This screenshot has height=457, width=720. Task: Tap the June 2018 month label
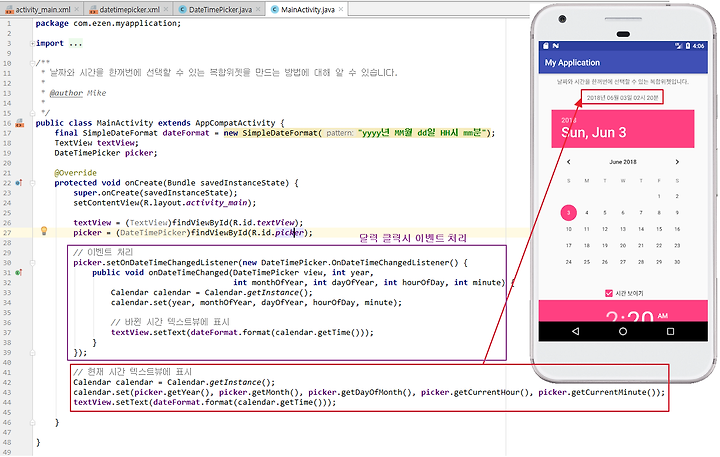[623, 162]
